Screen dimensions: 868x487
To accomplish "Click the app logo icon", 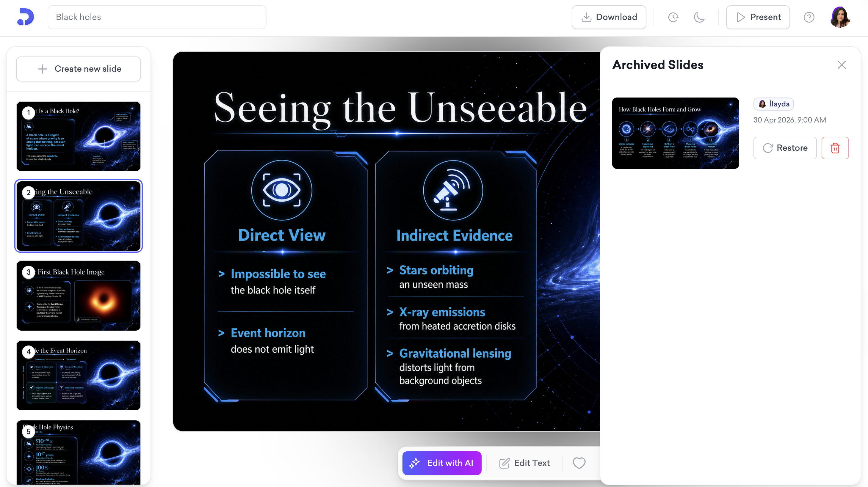I will coord(26,17).
